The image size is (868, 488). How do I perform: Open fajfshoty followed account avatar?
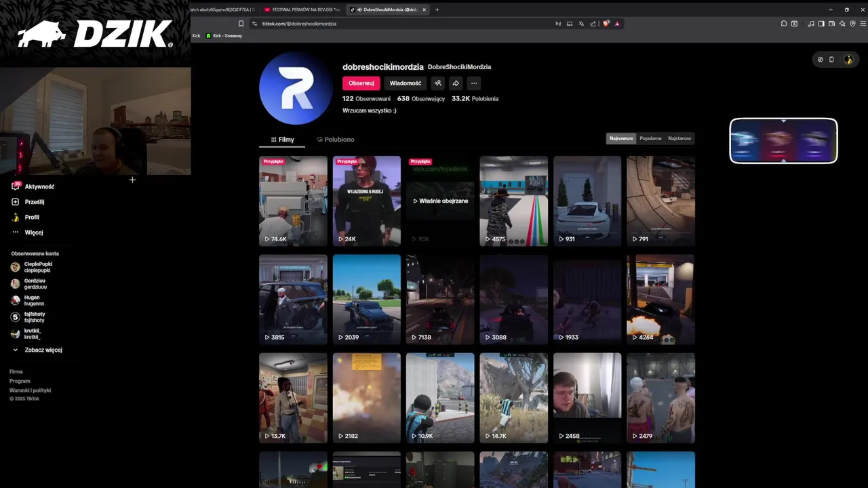click(15, 317)
